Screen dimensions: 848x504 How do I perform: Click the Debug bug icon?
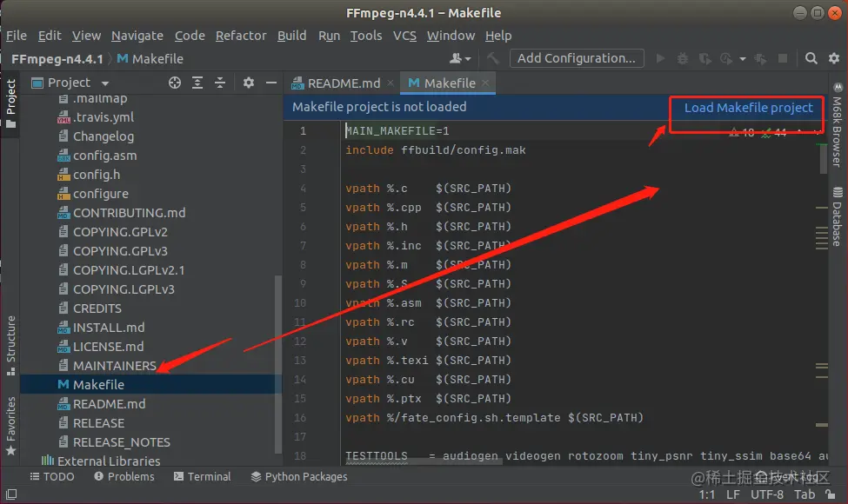point(683,58)
